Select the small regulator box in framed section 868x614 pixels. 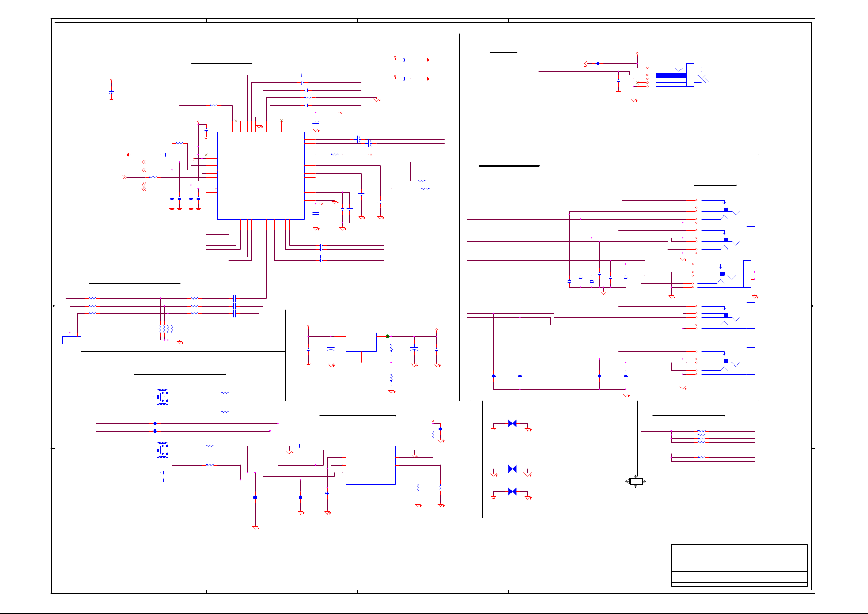click(x=361, y=342)
